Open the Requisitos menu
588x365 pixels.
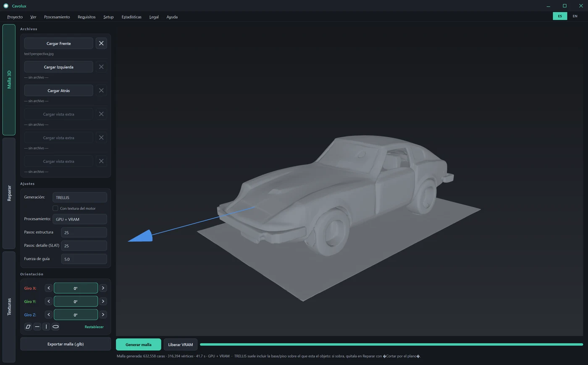point(87,17)
